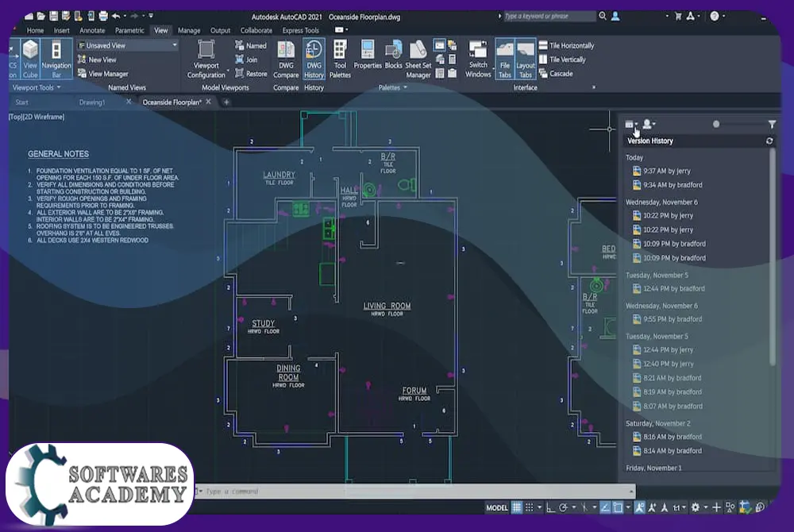Adjust the Version History panel slider
This screenshot has width=794, height=532.
pos(716,124)
